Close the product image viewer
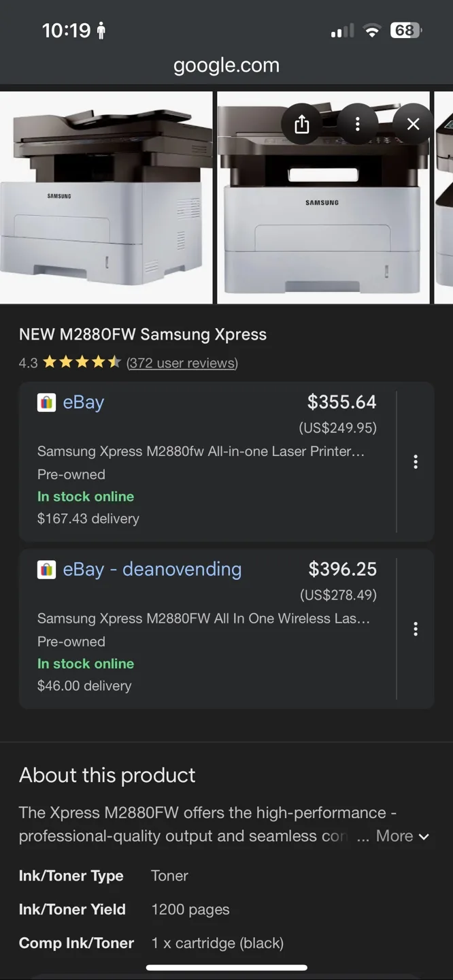The image size is (453, 980). (413, 125)
